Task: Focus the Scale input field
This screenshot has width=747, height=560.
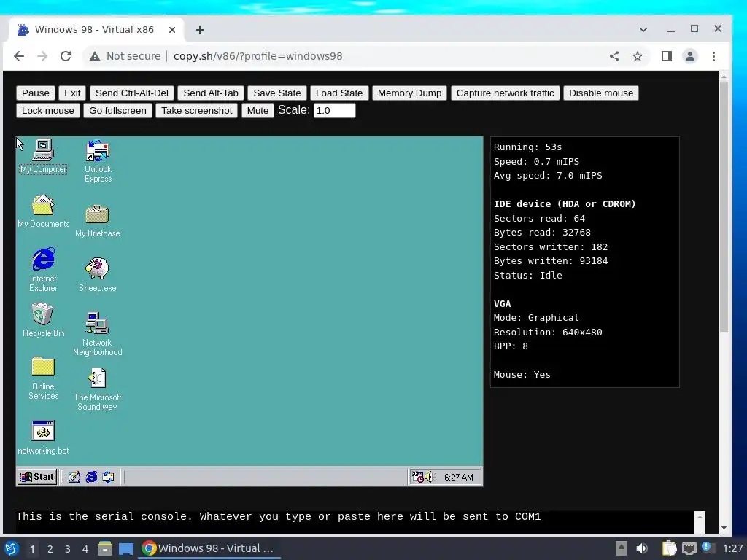Action: click(334, 111)
